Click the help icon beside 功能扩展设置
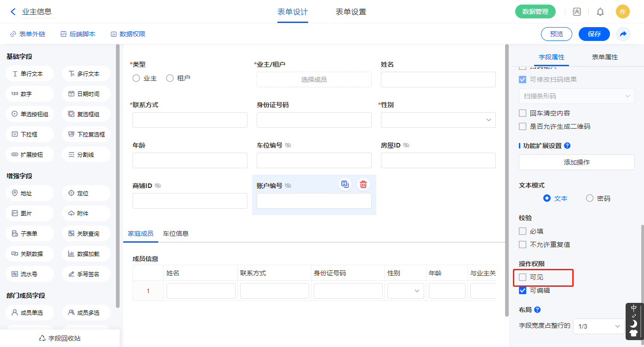Viewport: 644px width, 347px height. click(x=567, y=146)
